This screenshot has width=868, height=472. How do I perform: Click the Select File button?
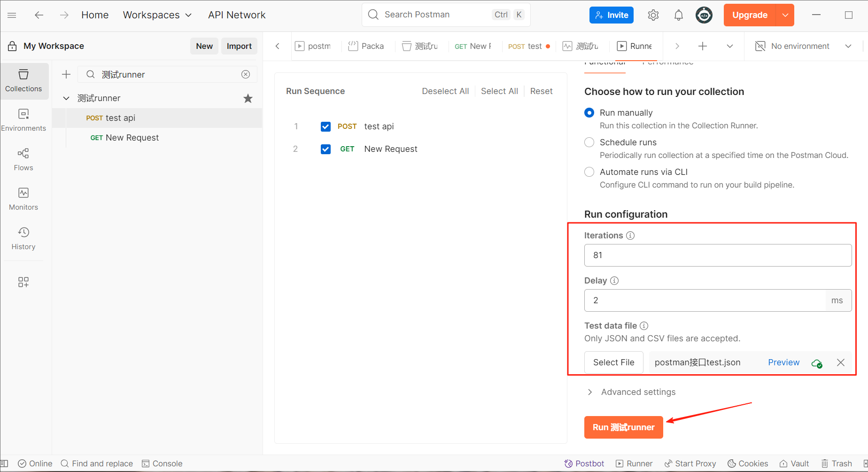pos(613,362)
